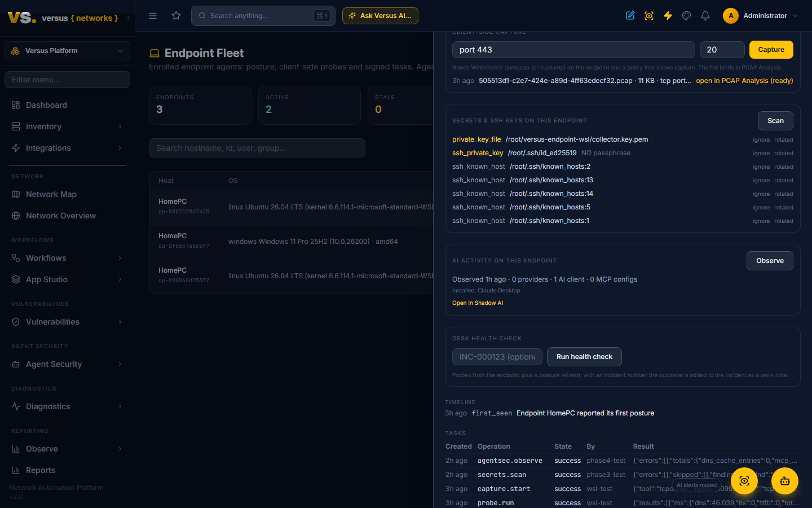Expand the App Studio submenu
Image resolution: width=812 pixels, height=508 pixels.
[x=67, y=279]
